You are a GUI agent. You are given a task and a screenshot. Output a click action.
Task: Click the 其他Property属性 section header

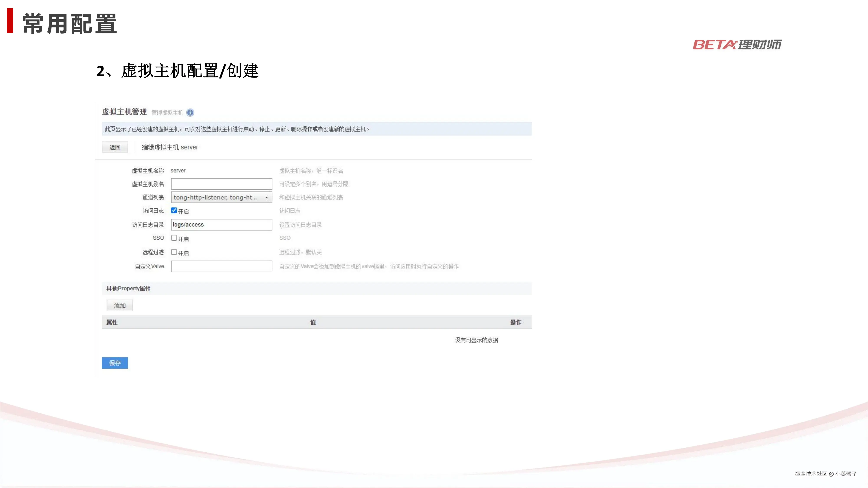(128, 289)
